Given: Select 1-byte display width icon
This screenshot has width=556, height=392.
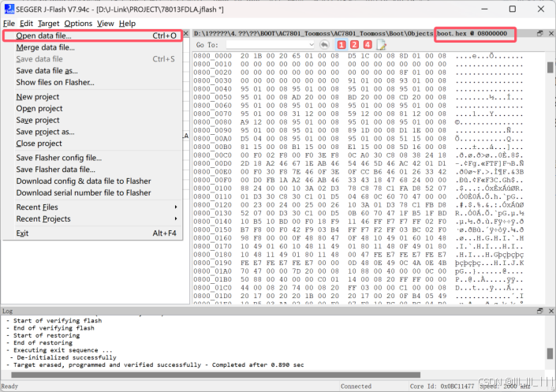Looking at the screenshot, I should pyautogui.click(x=341, y=45).
